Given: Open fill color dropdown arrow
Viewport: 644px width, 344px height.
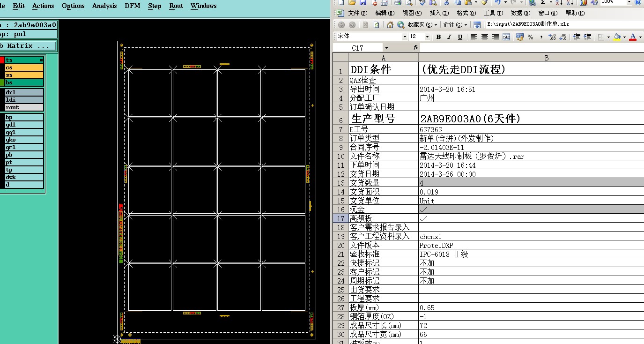Looking at the screenshot, I should pyautogui.click(x=624, y=37).
